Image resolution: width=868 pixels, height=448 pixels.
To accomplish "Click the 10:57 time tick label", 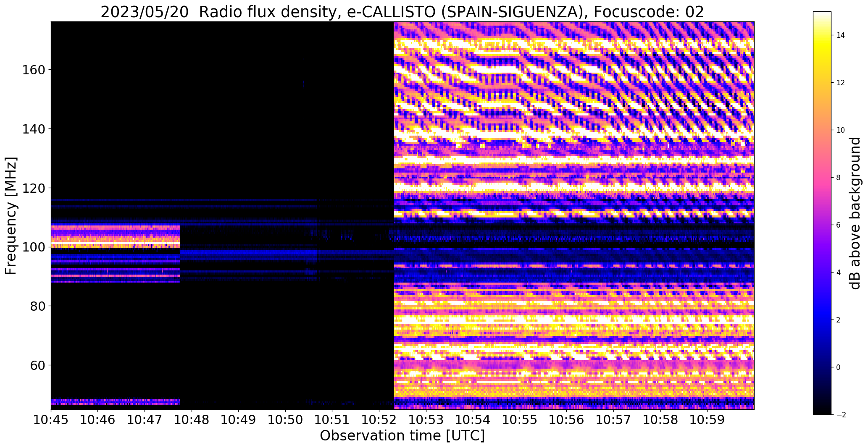I will (x=613, y=419).
